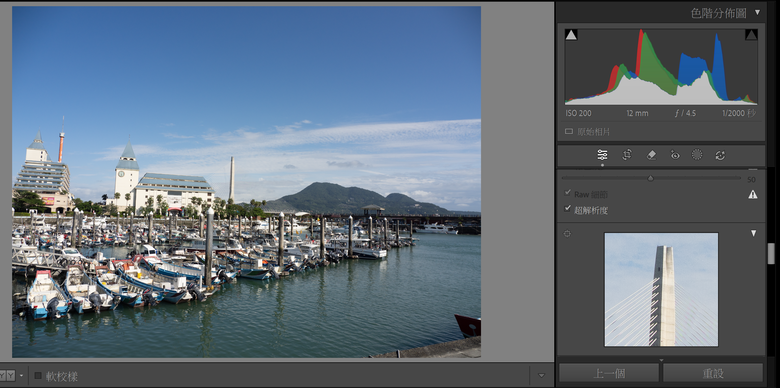Enable the 軟校樣 soft proofing checkbox
Viewport: 780px width, 388px height.
(x=38, y=376)
